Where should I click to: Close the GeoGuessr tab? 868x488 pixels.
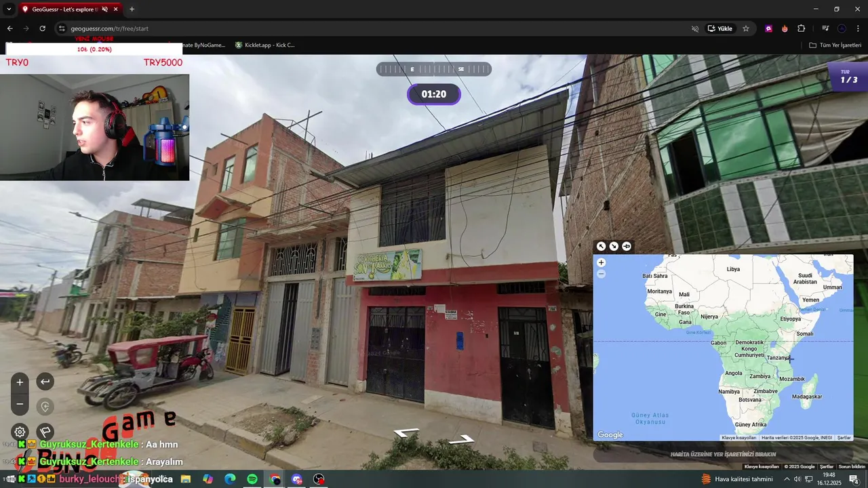[x=115, y=9]
